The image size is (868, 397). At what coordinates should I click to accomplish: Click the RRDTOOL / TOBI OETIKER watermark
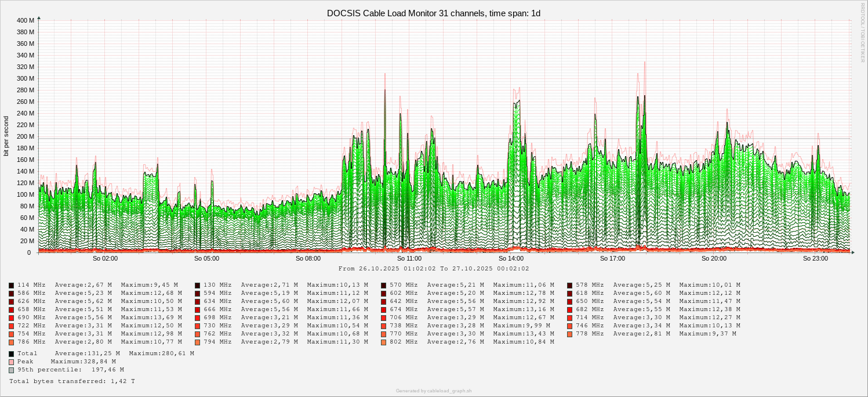click(x=863, y=32)
